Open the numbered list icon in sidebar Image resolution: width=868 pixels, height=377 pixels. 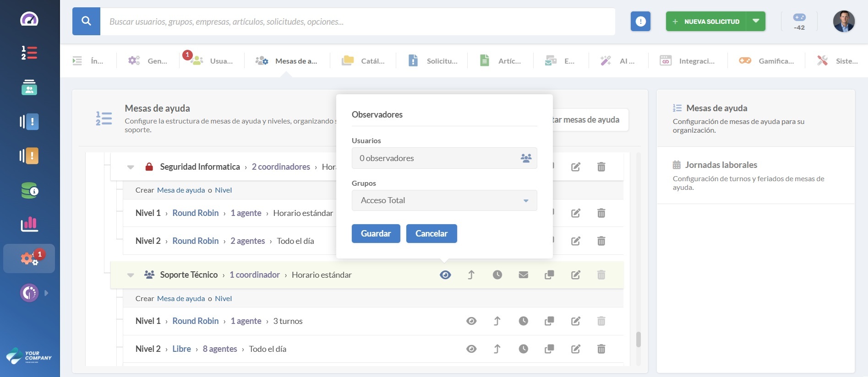(x=29, y=53)
